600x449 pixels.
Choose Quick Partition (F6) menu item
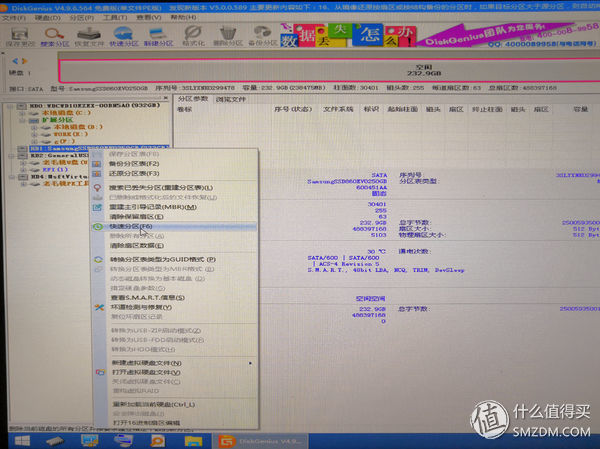click(174, 226)
